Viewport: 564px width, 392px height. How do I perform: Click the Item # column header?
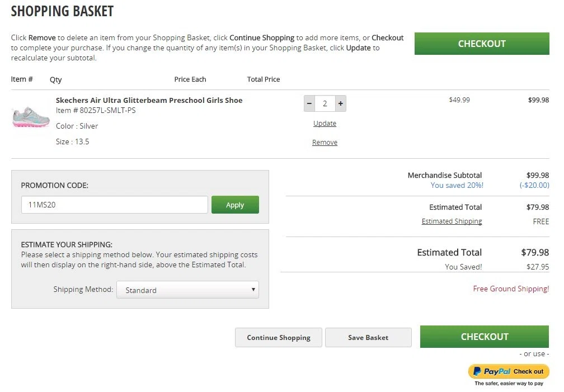point(22,79)
